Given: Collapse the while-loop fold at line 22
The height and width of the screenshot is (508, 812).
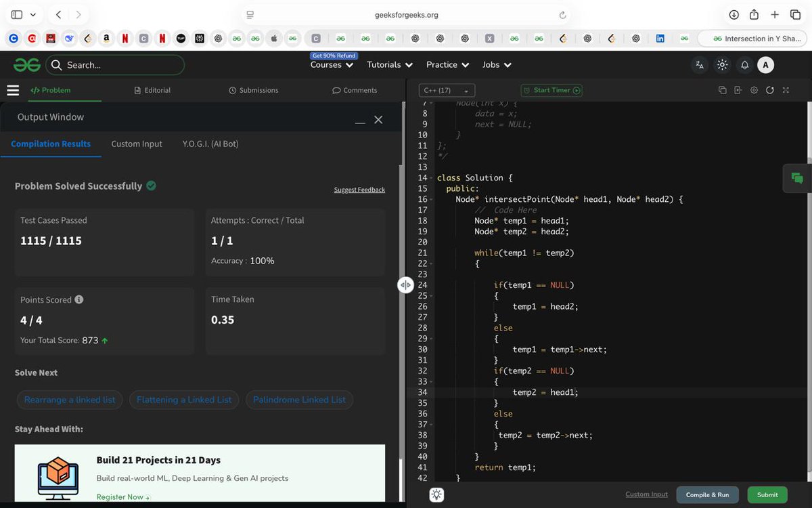Looking at the screenshot, I should (431, 263).
